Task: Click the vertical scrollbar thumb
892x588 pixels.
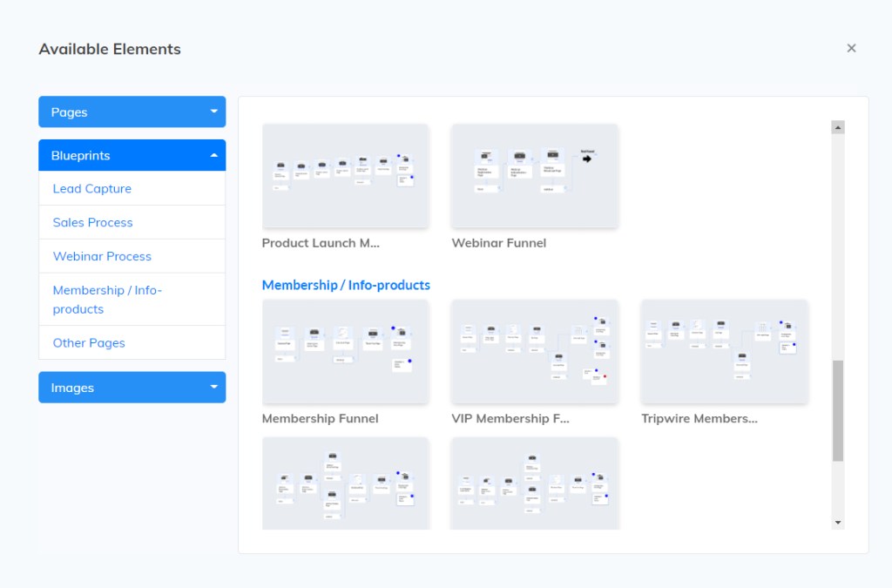Action: [x=838, y=410]
